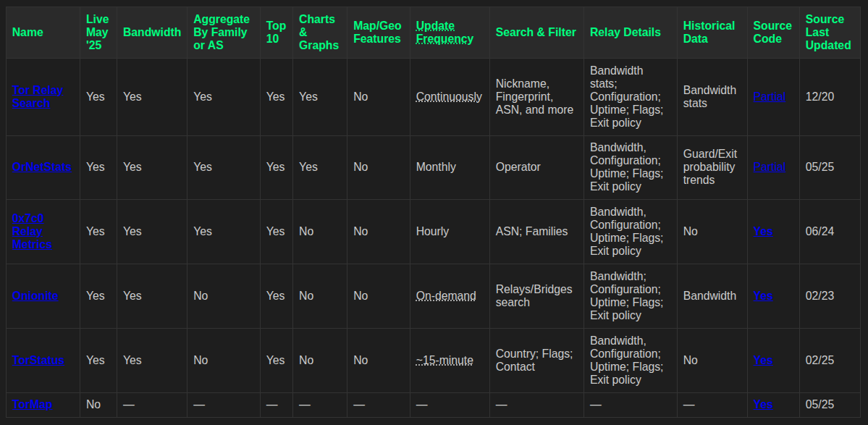Open the OrNetStats link
This screenshot has height=425, width=868.
tap(41, 167)
